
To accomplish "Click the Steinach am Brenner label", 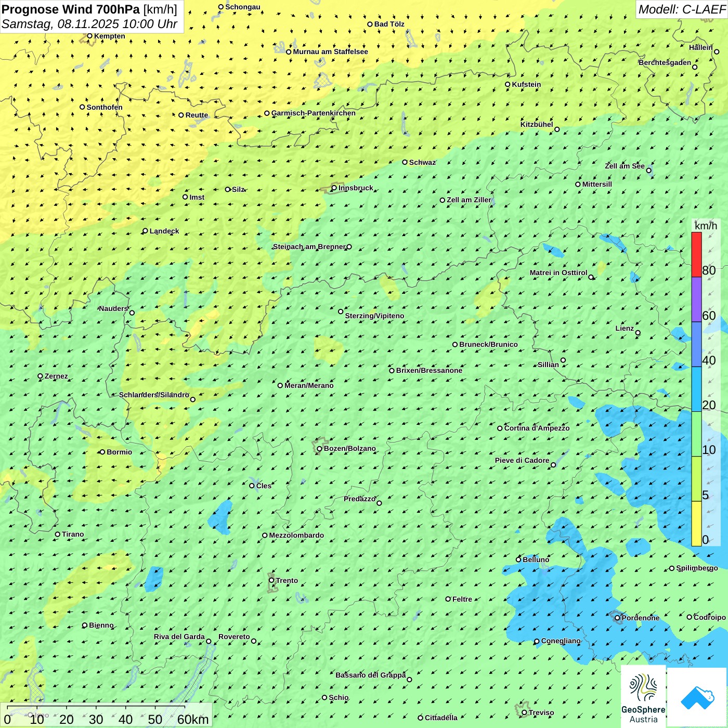I will [309, 246].
